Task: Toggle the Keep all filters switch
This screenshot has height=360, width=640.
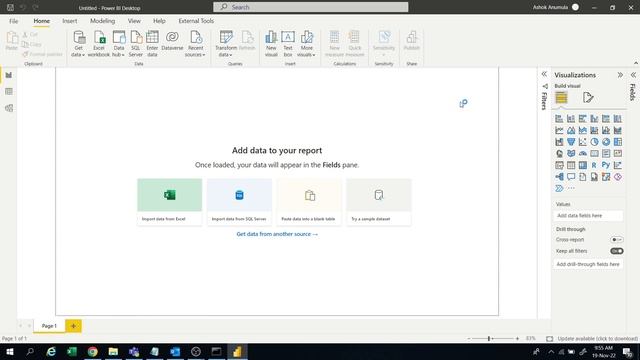Action: [616, 251]
